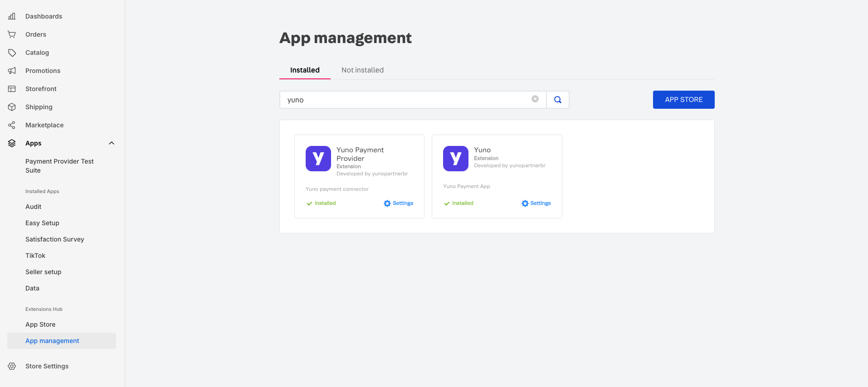
Task: Open Store Settings in the sidebar
Action: coord(47,366)
